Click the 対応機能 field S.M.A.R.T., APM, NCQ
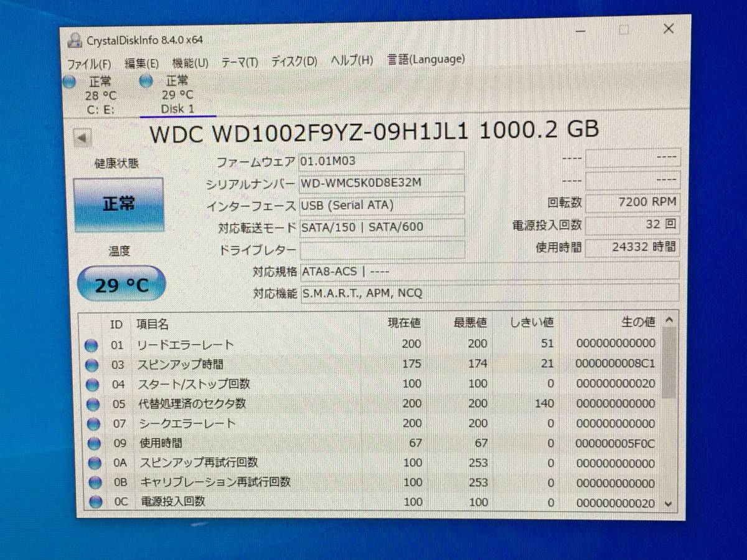 489,293
